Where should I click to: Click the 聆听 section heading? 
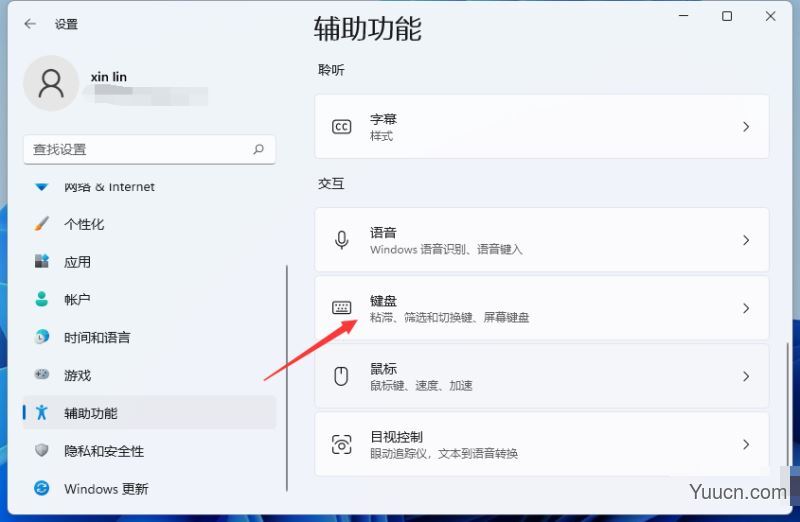point(331,70)
